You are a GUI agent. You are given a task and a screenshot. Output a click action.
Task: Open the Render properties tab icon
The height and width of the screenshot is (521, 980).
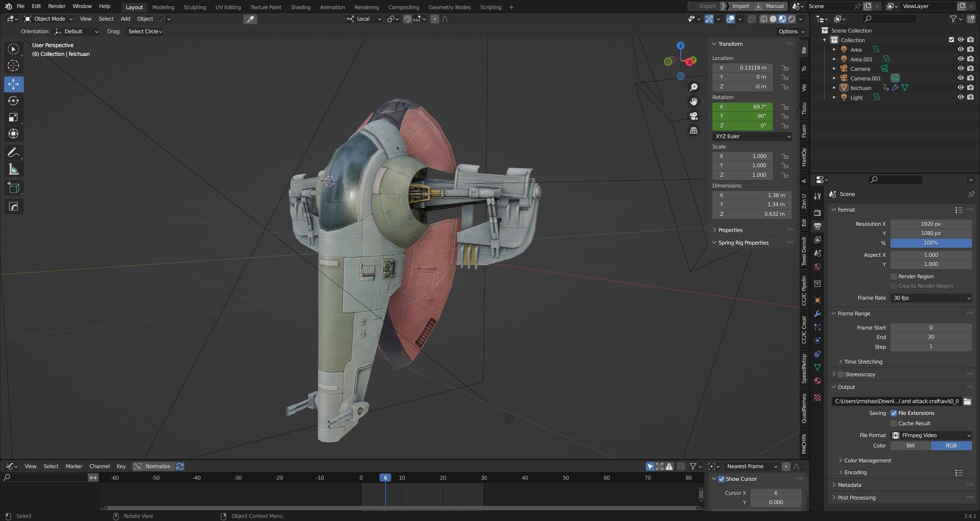click(x=817, y=213)
